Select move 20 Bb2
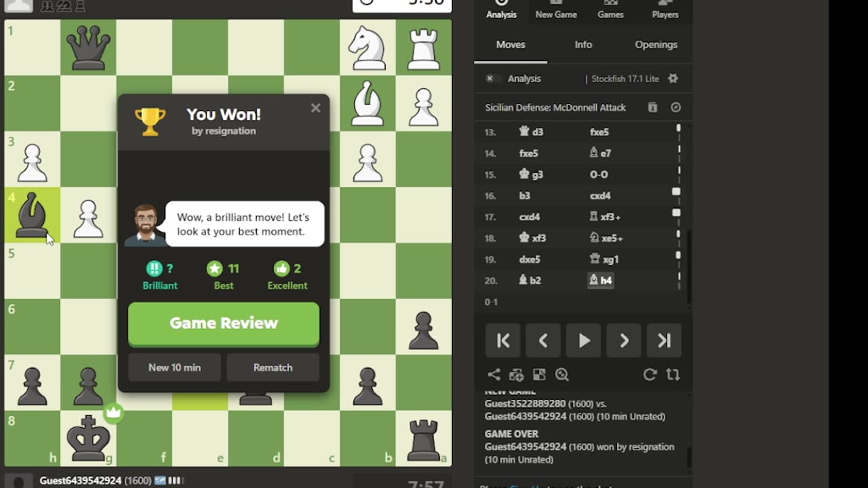The width and height of the screenshot is (868, 488). 530,281
